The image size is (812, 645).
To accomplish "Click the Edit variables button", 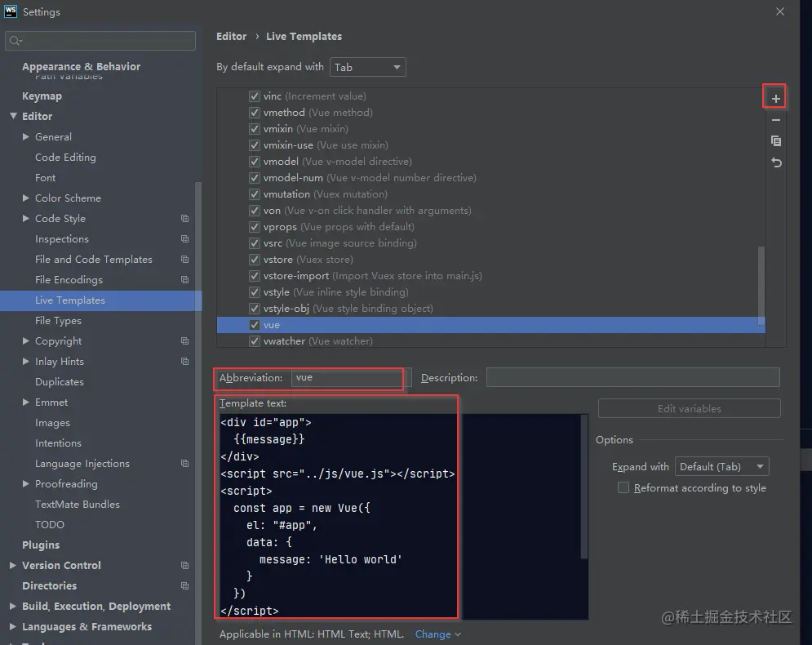I will click(x=690, y=408).
